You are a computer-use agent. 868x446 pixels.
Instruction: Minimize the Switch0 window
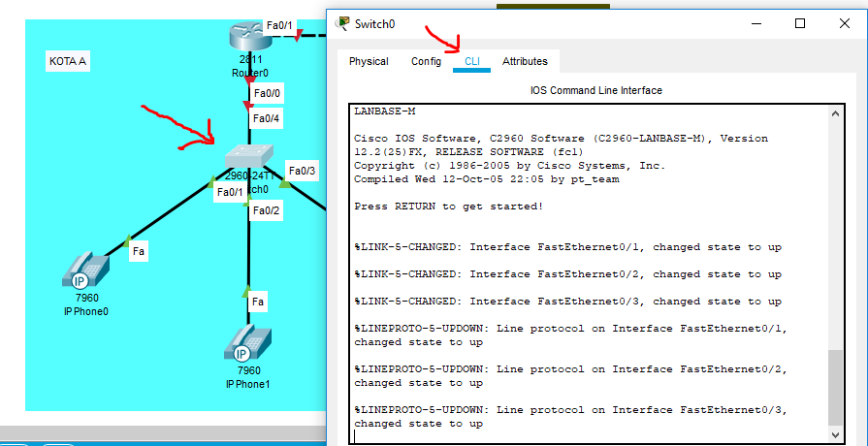pos(756,23)
